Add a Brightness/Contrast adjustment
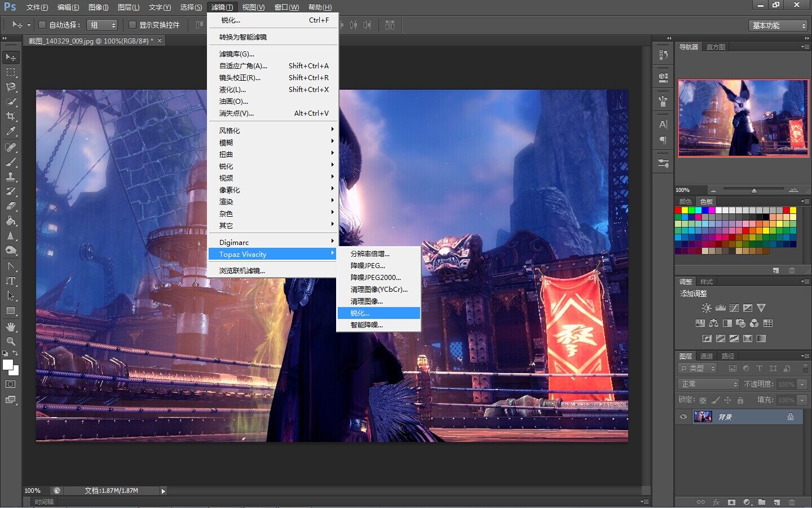Viewport: 812px width, 508px height. click(x=707, y=308)
